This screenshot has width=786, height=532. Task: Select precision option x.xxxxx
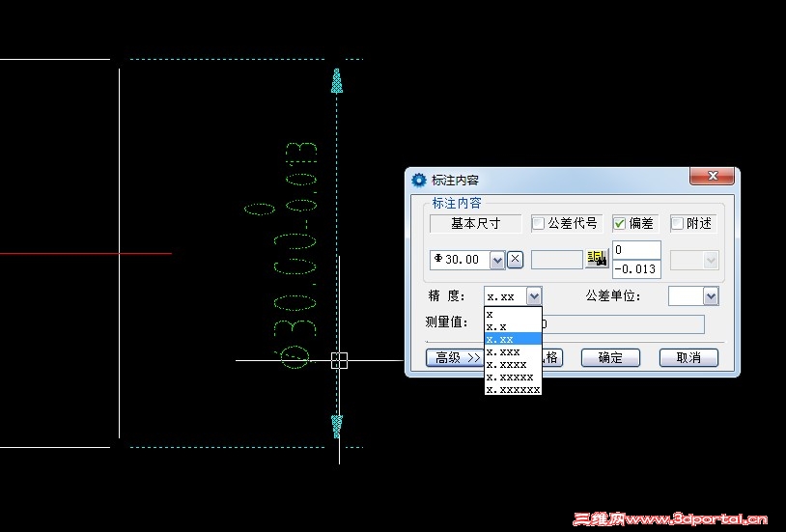tap(513, 378)
